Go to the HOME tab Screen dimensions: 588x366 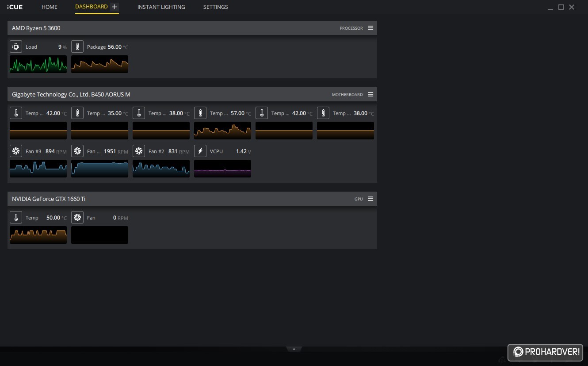point(50,7)
